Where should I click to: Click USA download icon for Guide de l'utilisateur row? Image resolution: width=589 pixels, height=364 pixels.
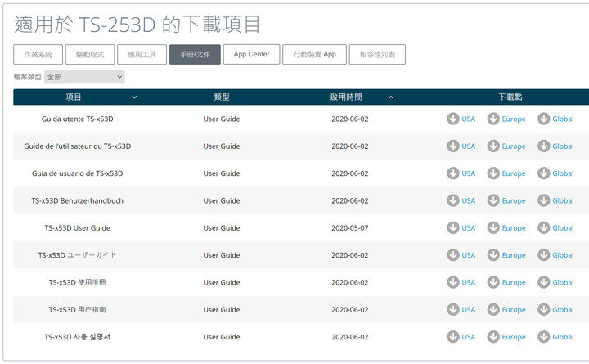point(453,146)
